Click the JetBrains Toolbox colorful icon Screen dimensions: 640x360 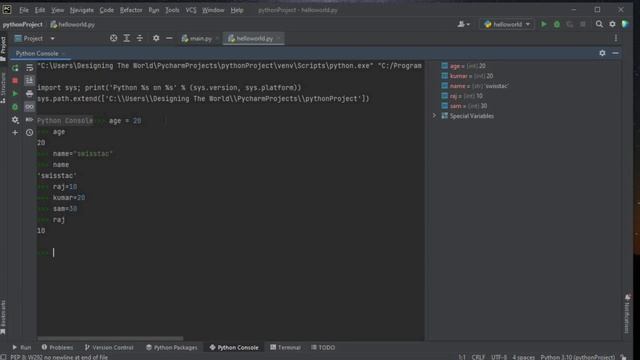click(x=625, y=24)
